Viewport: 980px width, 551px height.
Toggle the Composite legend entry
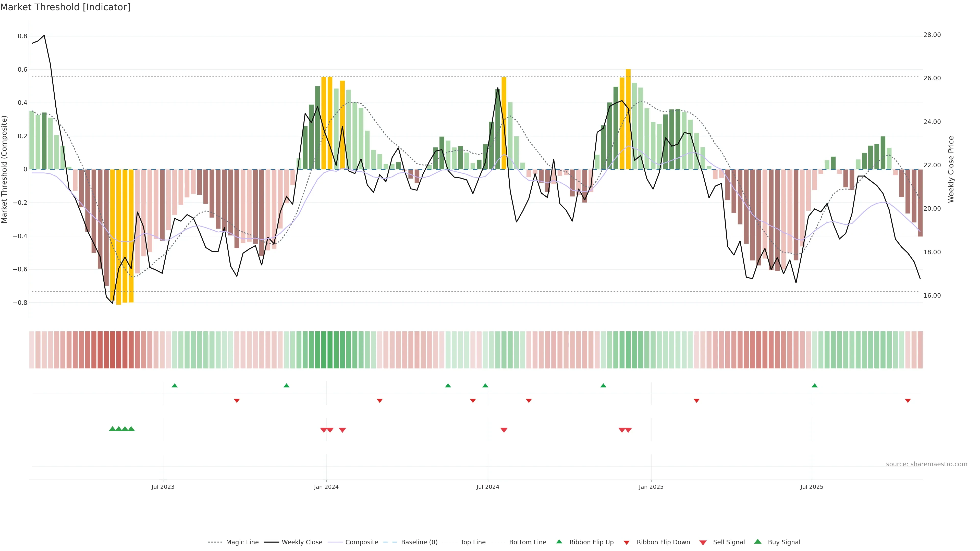pos(361,542)
